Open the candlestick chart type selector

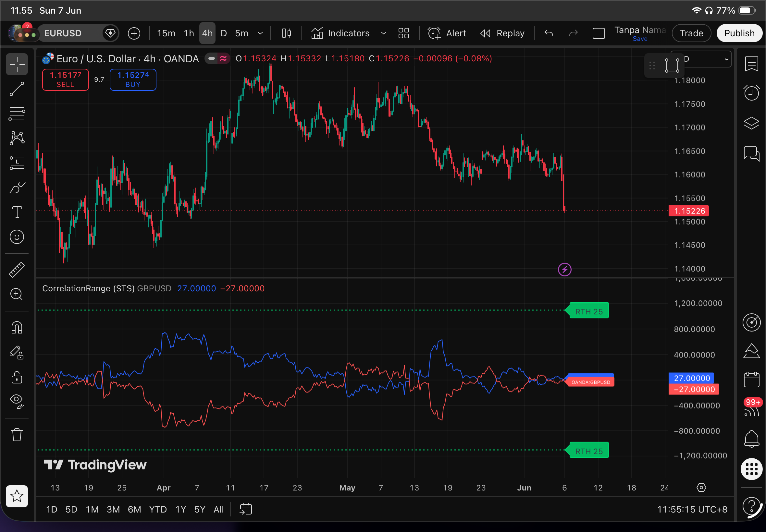pyautogui.click(x=287, y=33)
